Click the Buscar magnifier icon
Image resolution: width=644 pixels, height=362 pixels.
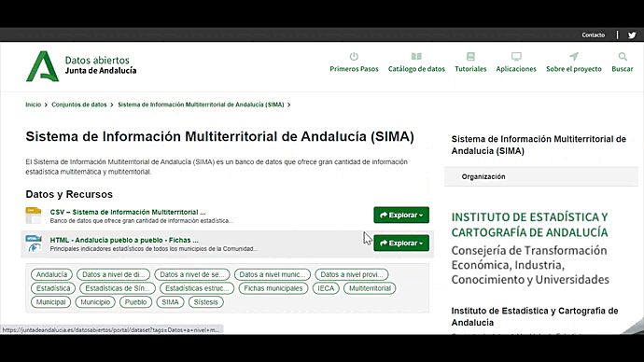point(623,56)
